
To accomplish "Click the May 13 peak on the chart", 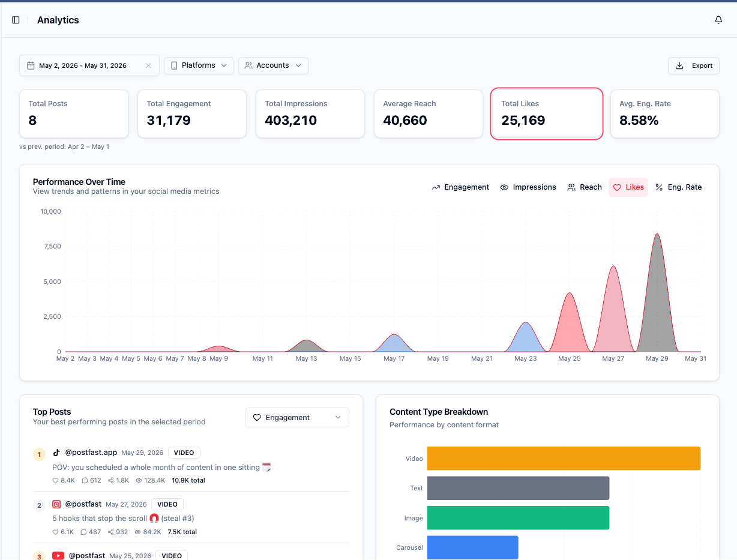I will [x=306, y=340].
